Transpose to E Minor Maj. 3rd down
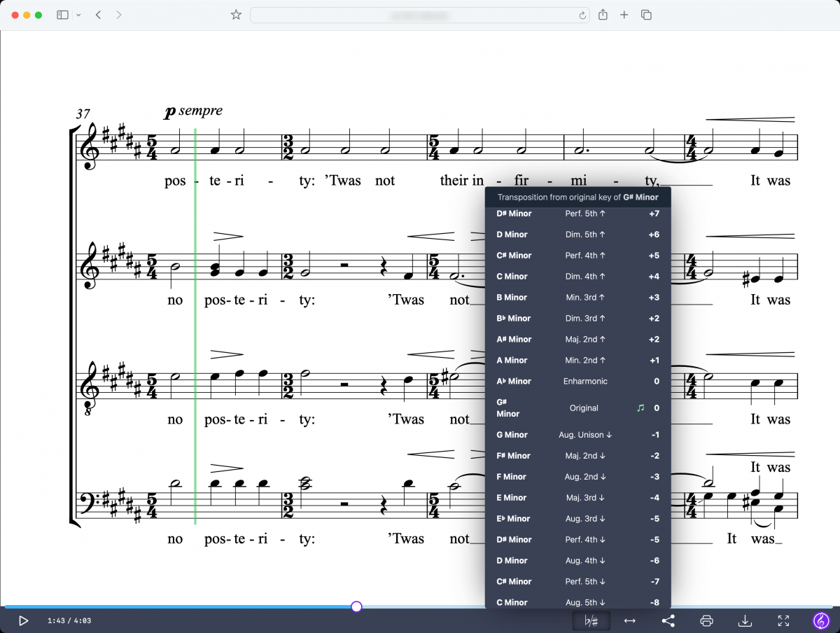Screen dimensions: 840x633 point(577,498)
